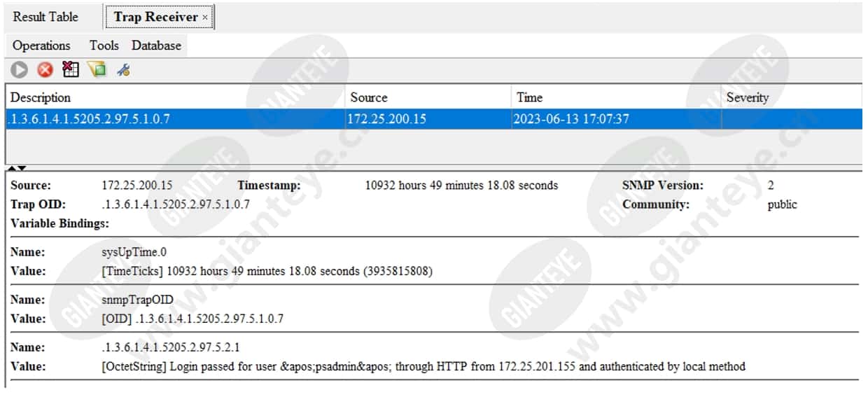Viewport: 868px width, 397px height.
Task: Clear the trap table grid icon
Action: click(x=71, y=69)
